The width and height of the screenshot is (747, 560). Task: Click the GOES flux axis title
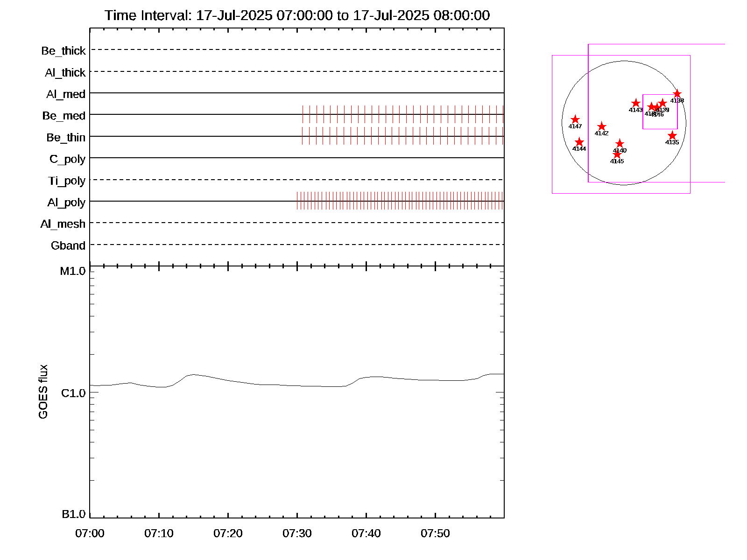click(x=43, y=392)
